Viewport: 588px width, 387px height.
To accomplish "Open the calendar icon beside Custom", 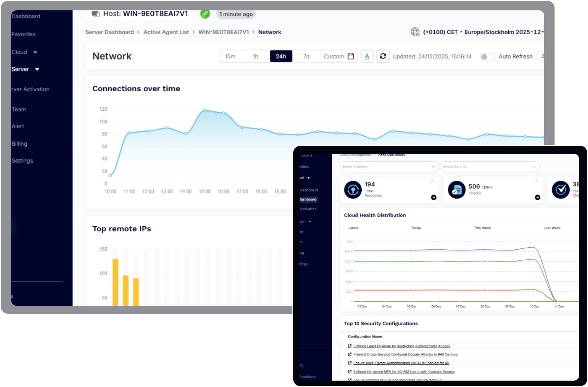I will (x=351, y=56).
